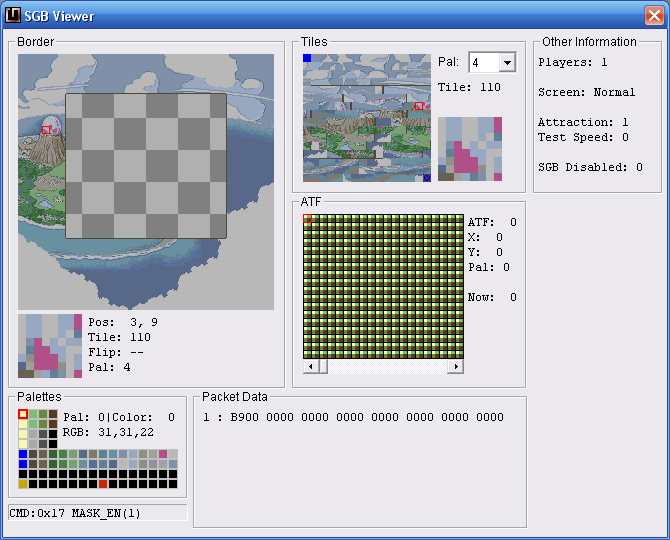Click the blue tile at the tileset's top-left corner
Image resolution: width=670 pixels, height=540 pixels.
pyautogui.click(x=307, y=58)
